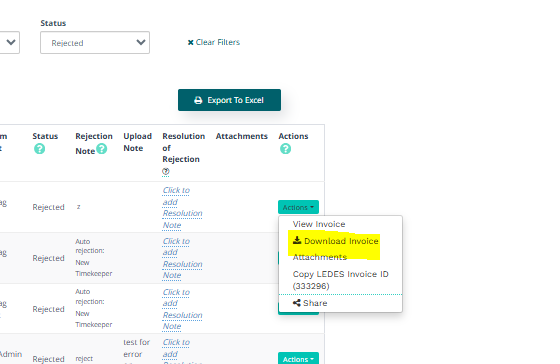
Task: Click the Attachments column header
Action: [241, 136]
